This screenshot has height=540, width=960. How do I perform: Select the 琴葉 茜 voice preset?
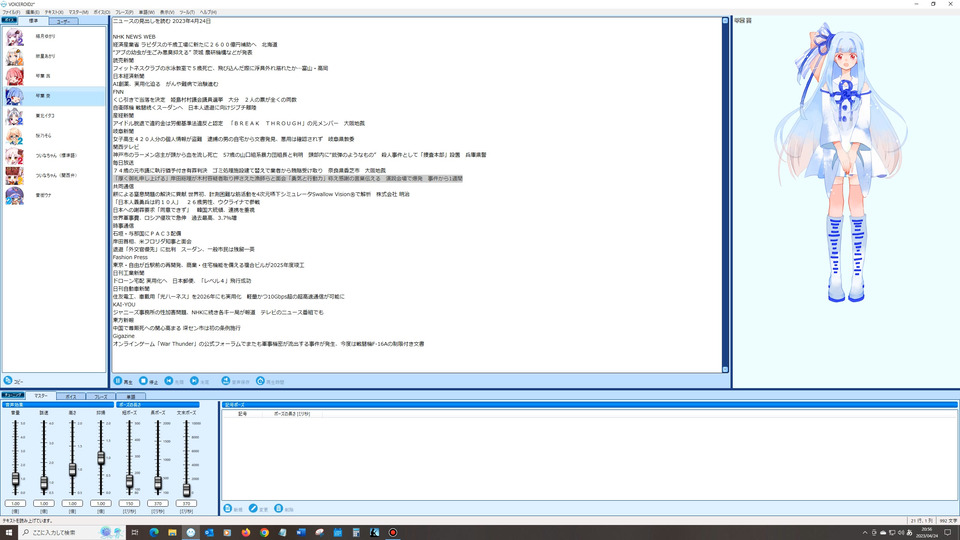pos(54,77)
